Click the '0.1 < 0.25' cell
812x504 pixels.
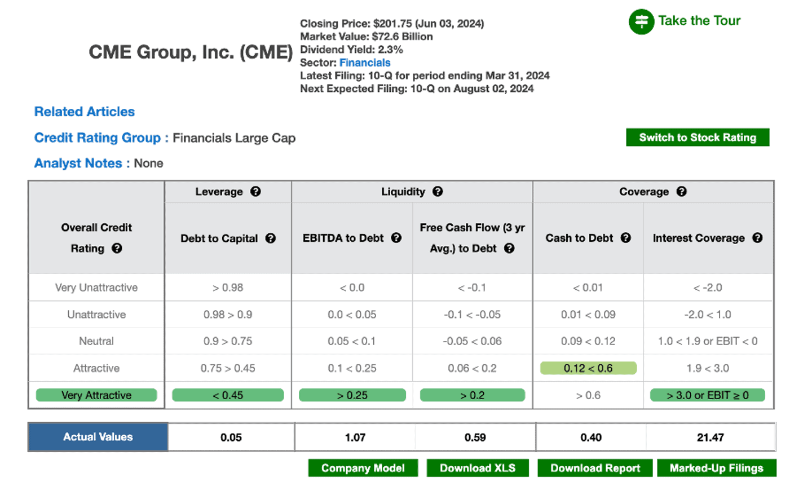(x=352, y=368)
